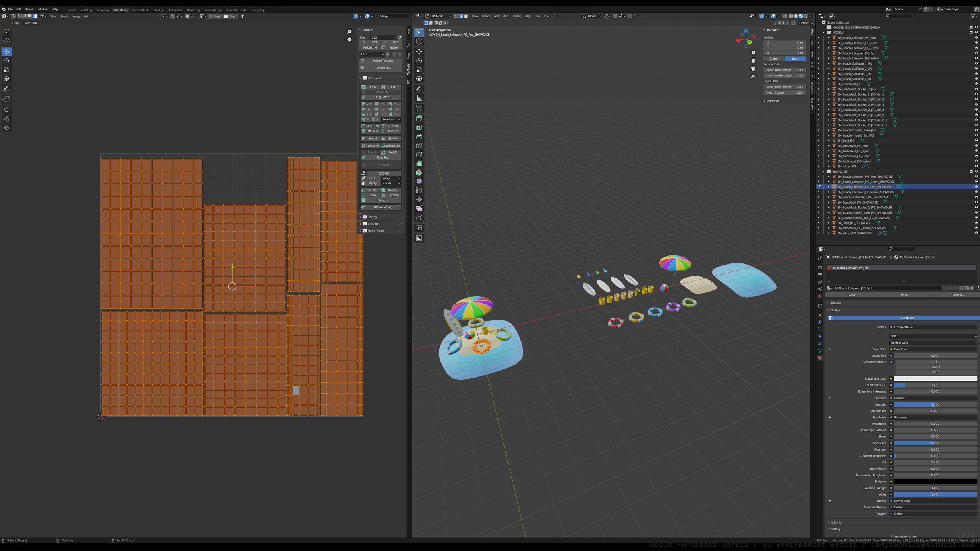The height and width of the screenshot is (551, 980).
Task: Click the Cursor tool in 3D viewport
Action: coord(419,41)
